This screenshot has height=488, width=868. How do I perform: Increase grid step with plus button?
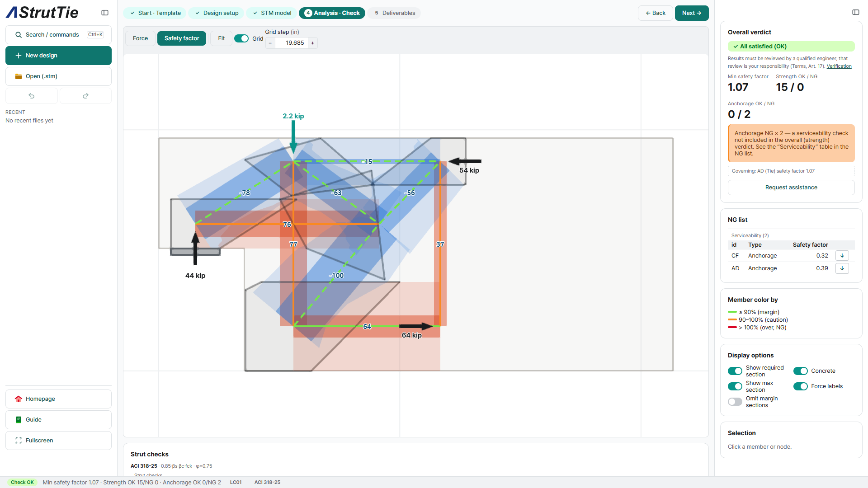tap(312, 43)
